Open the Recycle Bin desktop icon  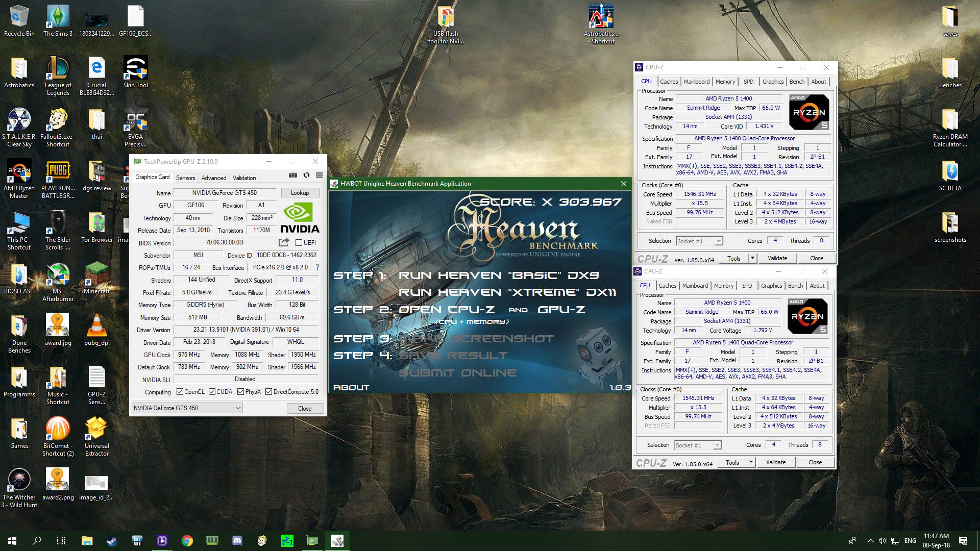(x=19, y=21)
